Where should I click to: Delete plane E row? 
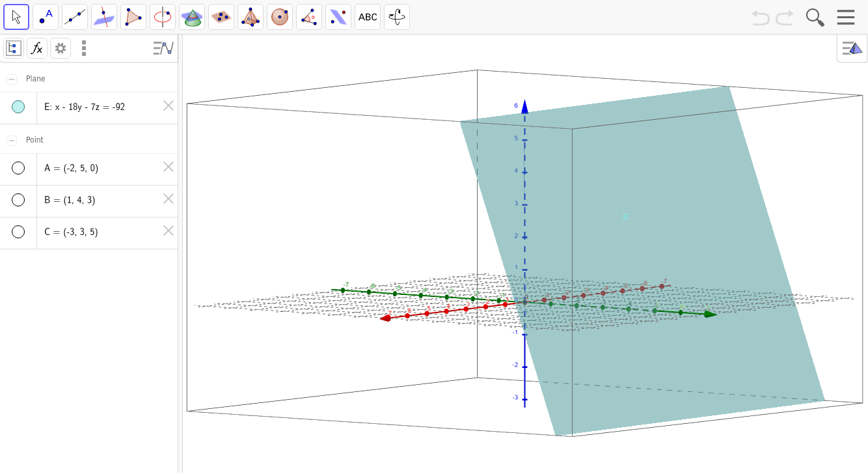(x=169, y=105)
